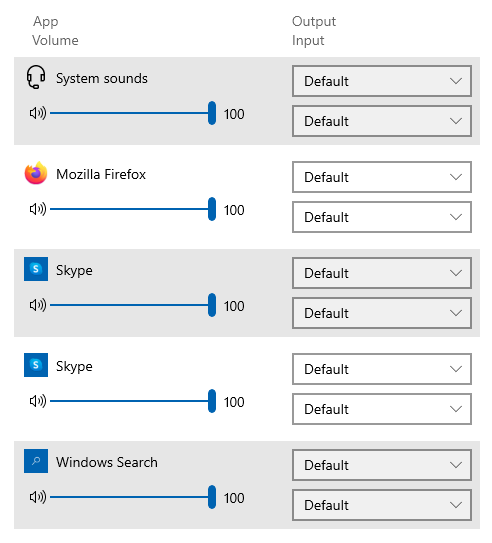Open the Windows Search output device dropdown
This screenshot has width=492, height=543.
(382, 465)
